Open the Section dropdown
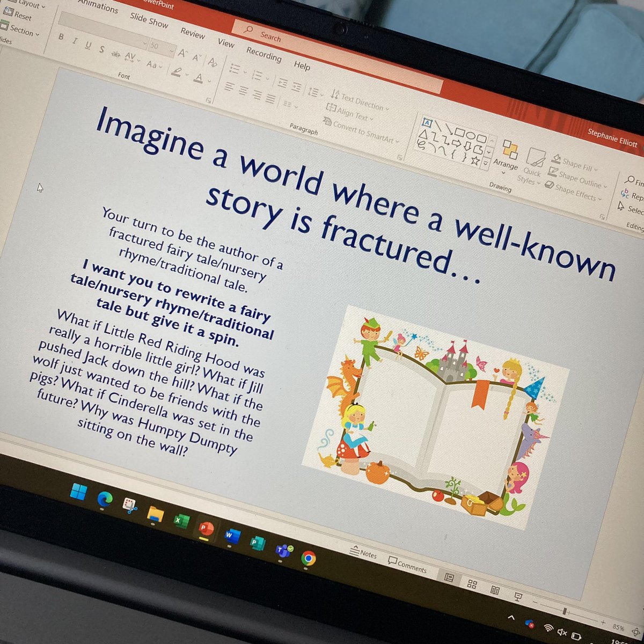Image resolution: width=644 pixels, height=644 pixels. click(20, 30)
